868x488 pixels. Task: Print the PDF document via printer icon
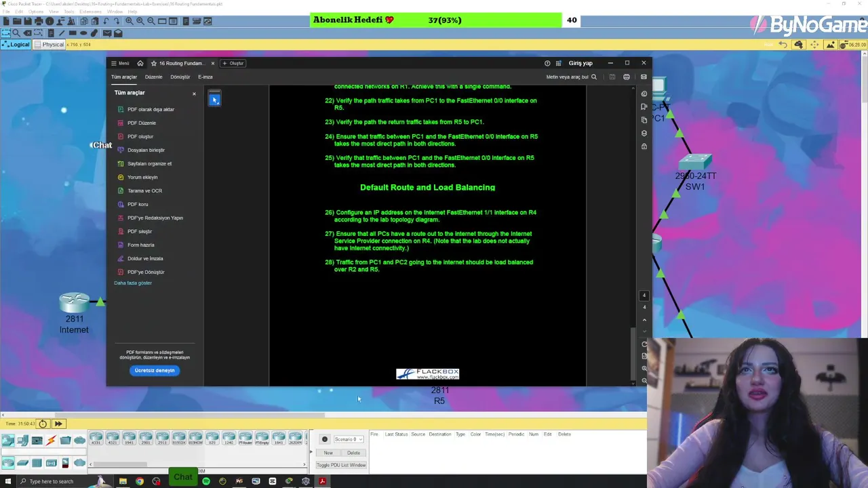627,77
